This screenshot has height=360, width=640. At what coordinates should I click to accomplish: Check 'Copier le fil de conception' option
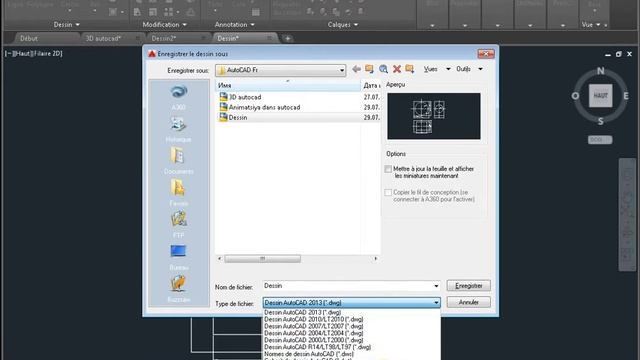[x=388, y=192]
